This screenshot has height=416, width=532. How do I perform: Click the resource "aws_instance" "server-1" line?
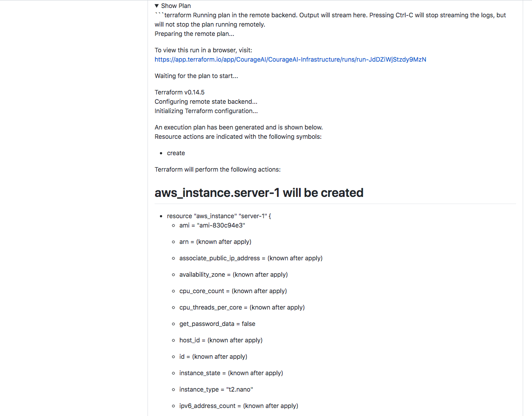click(219, 216)
